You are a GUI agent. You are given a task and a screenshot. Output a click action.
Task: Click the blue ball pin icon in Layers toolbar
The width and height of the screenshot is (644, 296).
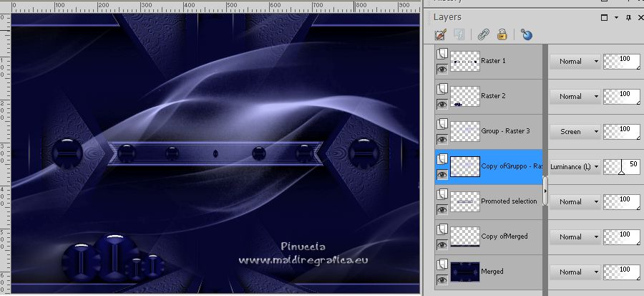pyautogui.click(x=526, y=34)
